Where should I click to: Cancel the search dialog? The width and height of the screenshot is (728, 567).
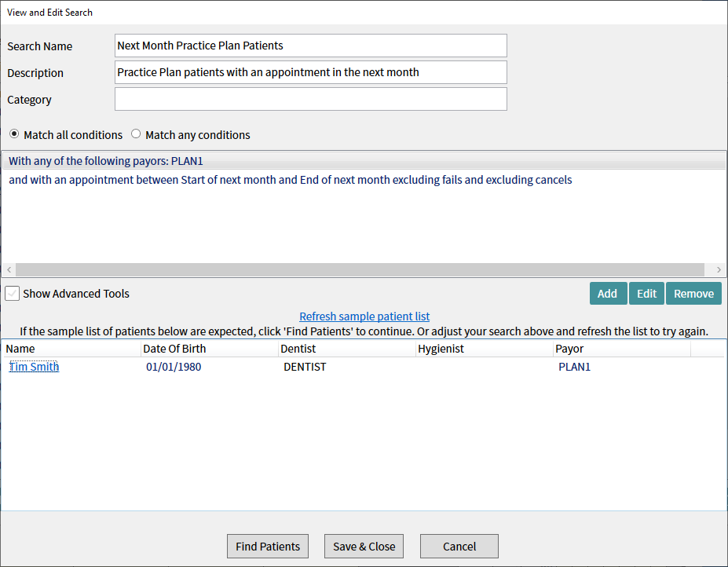tap(459, 546)
